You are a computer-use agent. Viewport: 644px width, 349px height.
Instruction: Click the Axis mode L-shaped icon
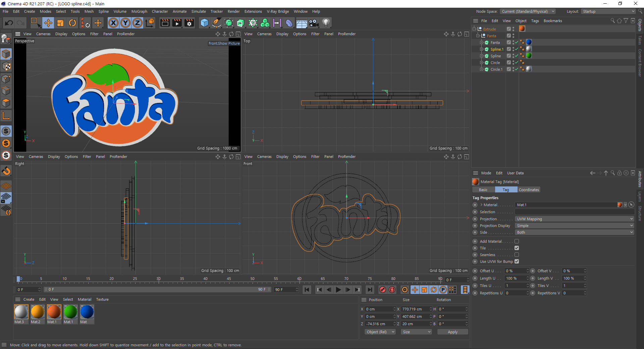click(6, 116)
